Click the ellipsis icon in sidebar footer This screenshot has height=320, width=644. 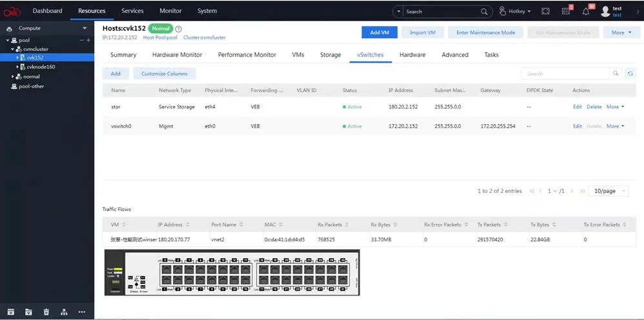click(x=82, y=312)
